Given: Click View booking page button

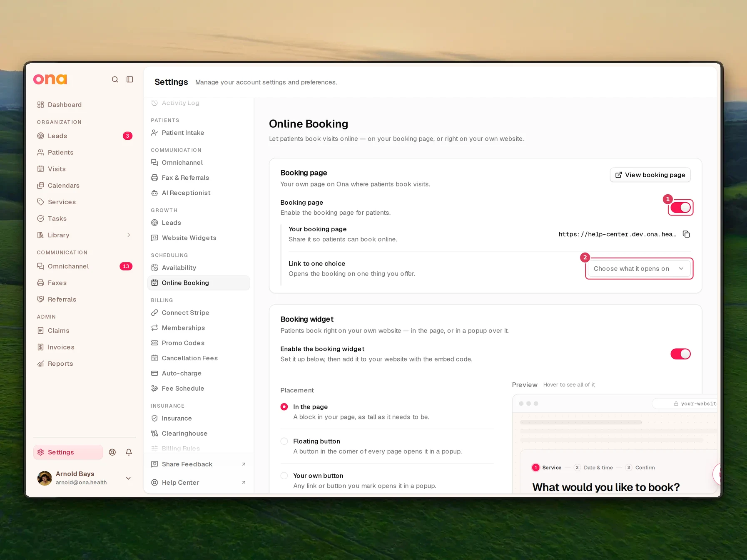Looking at the screenshot, I should [x=650, y=175].
